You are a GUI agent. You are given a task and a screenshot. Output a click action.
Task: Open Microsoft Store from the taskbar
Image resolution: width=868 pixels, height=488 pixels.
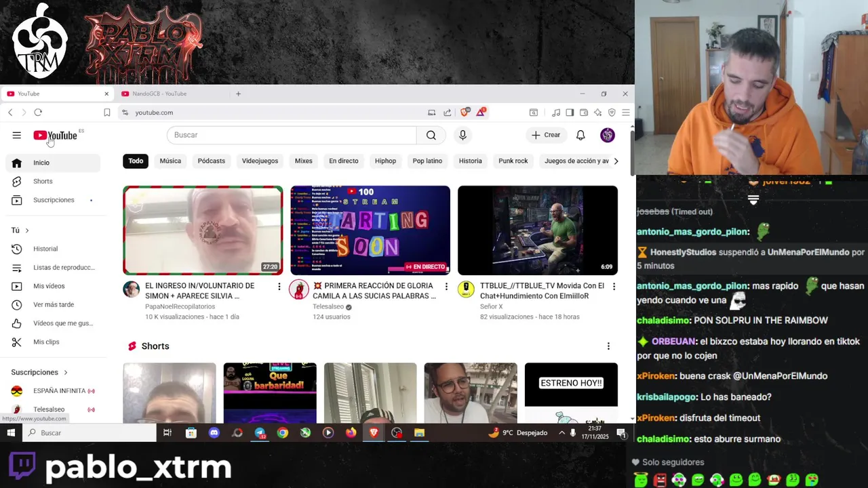point(191,432)
